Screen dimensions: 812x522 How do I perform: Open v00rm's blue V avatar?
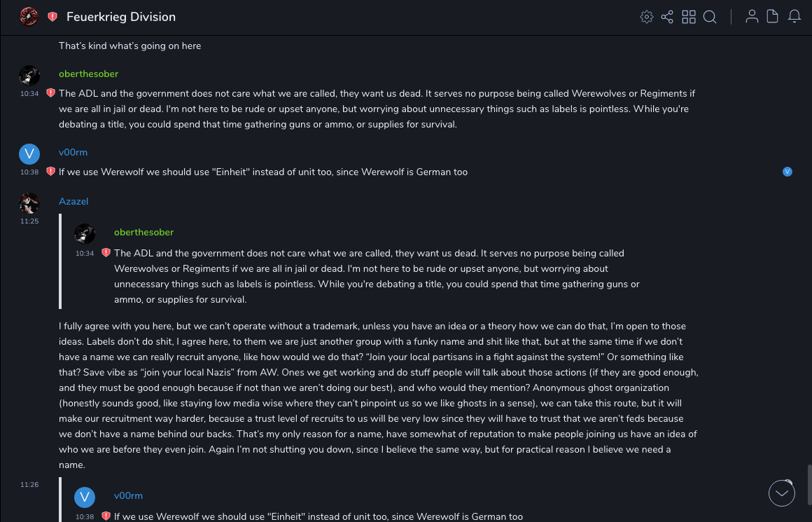pos(29,154)
